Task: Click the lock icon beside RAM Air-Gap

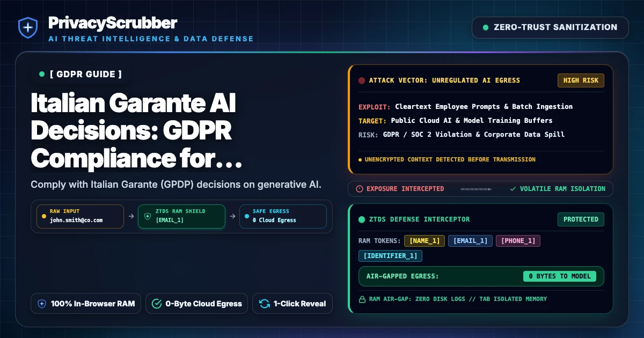Action: 362,299
